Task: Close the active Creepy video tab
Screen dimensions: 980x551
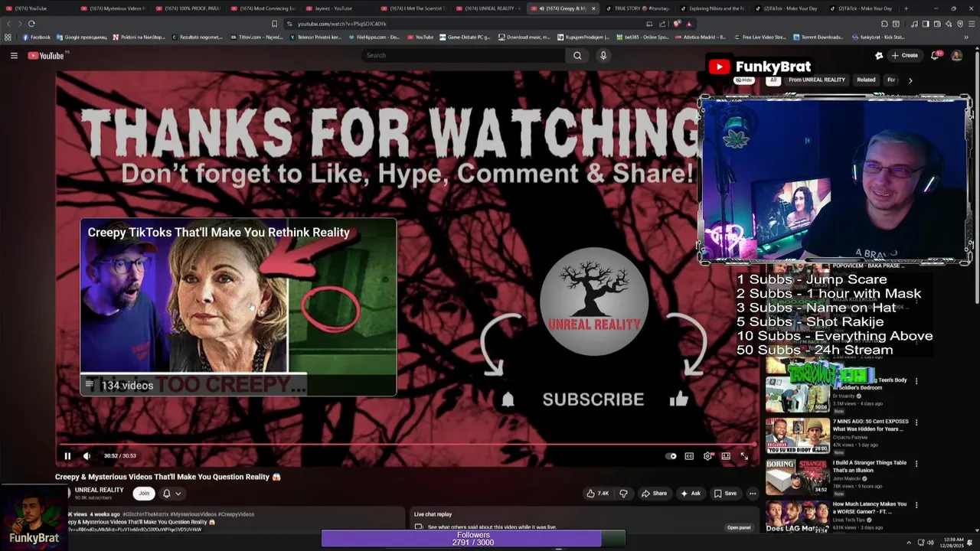Action: pos(593,8)
